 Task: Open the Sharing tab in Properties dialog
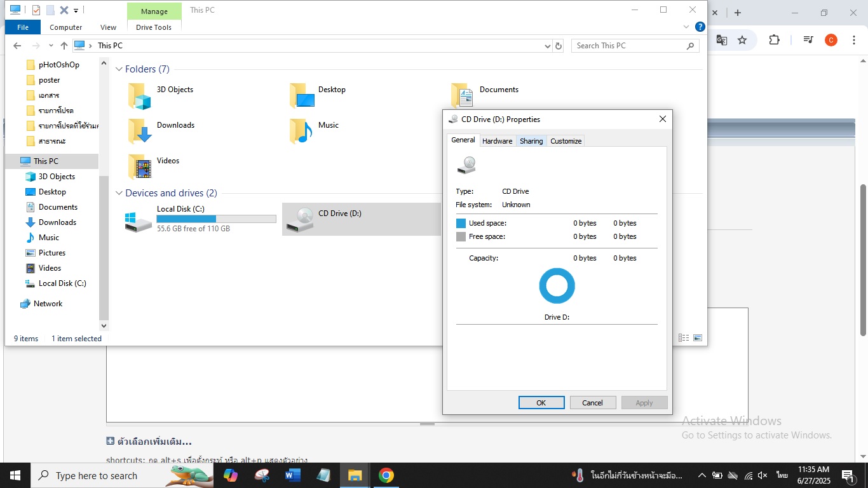pyautogui.click(x=531, y=141)
